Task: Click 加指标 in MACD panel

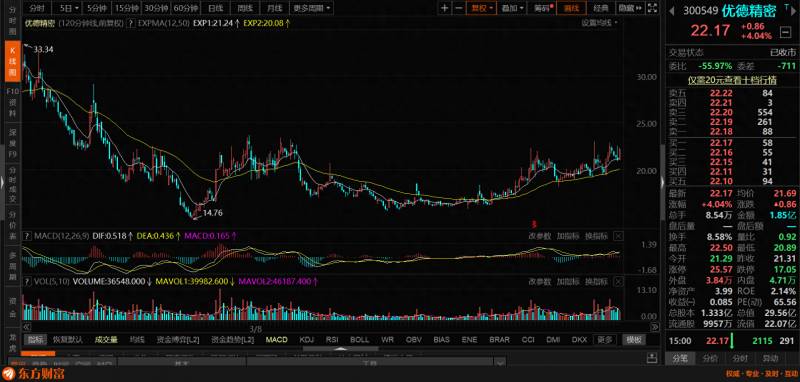Action: (x=567, y=236)
